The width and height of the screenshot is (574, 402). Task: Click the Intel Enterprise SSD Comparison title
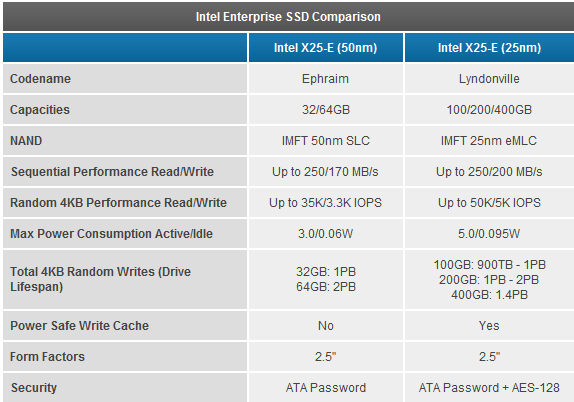pos(288,17)
